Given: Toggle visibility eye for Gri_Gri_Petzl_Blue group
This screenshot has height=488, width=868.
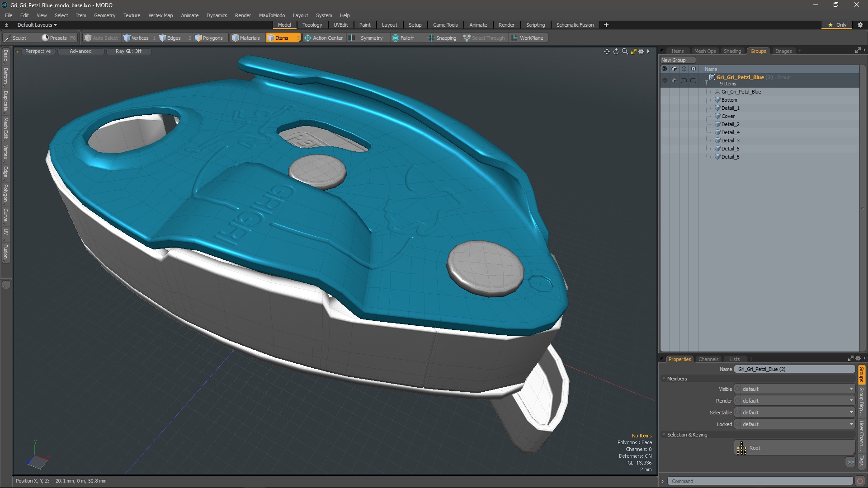Looking at the screenshot, I should point(665,80).
